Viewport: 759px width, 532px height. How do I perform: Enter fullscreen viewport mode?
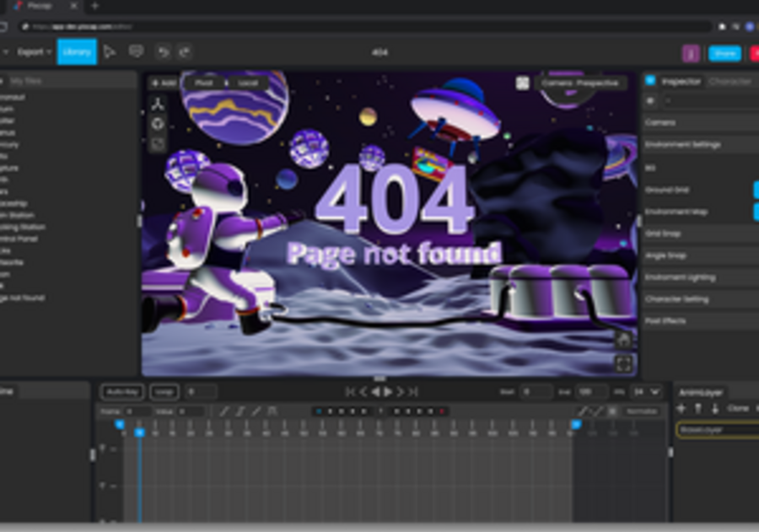tap(623, 363)
